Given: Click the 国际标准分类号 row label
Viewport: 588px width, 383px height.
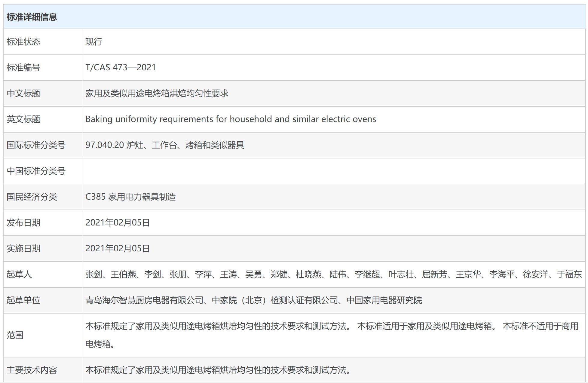Looking at the screenshot, I should click(36, 145).
